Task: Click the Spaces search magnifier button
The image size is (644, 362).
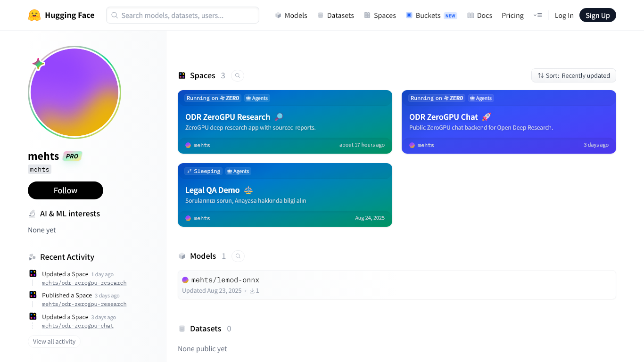Action: [238, 75]
